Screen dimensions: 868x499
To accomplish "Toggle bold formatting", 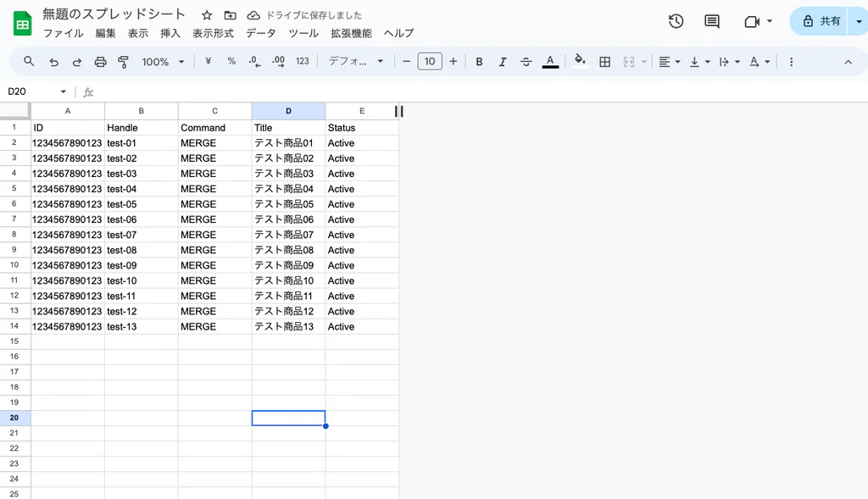I will coord(480,62).
